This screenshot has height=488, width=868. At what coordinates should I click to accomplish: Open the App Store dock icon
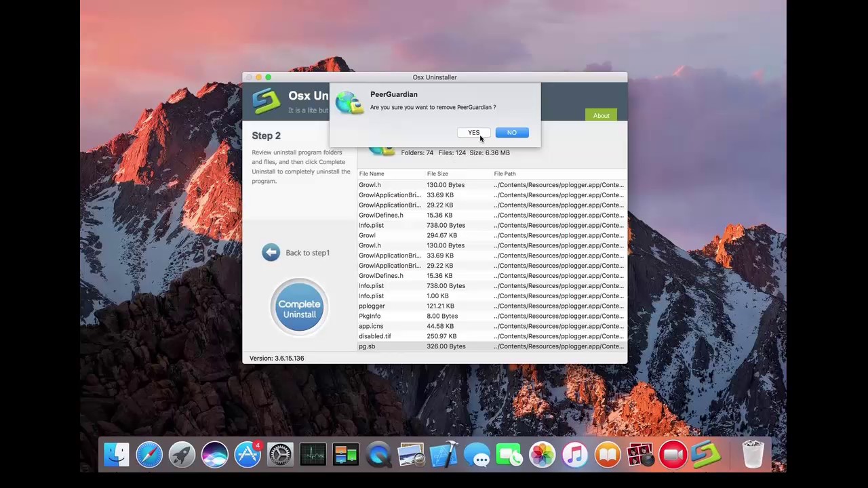[x=248, y=455]
